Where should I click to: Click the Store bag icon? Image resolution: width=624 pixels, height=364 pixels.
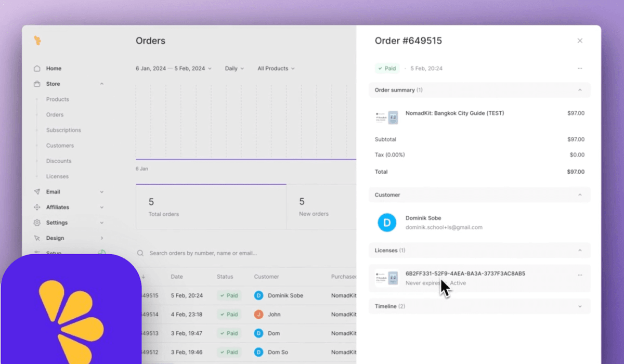pyautogui.click(x=37, y=84)
